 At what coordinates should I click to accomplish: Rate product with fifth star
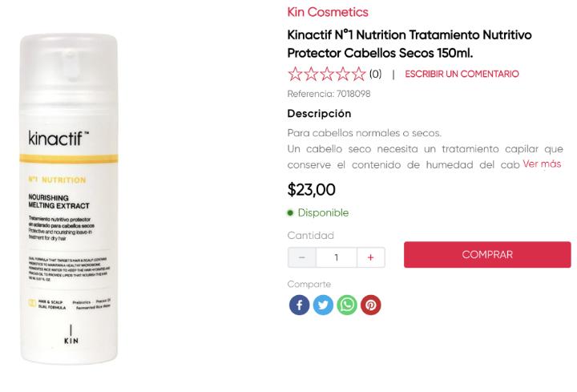click(358, 74)
